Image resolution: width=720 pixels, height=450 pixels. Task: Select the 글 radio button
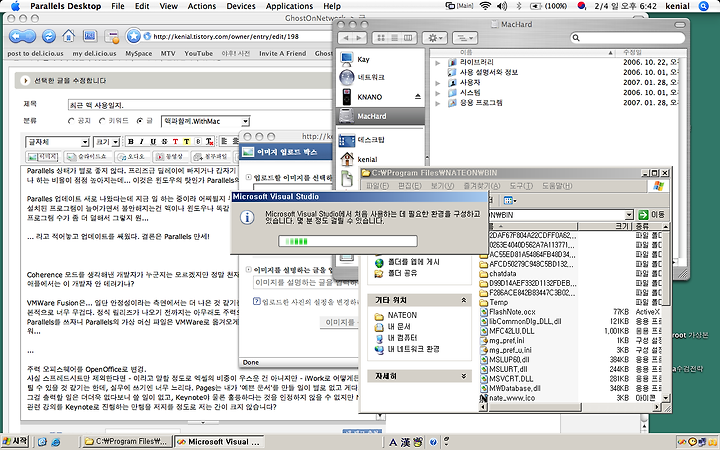(x=140, y=121)
